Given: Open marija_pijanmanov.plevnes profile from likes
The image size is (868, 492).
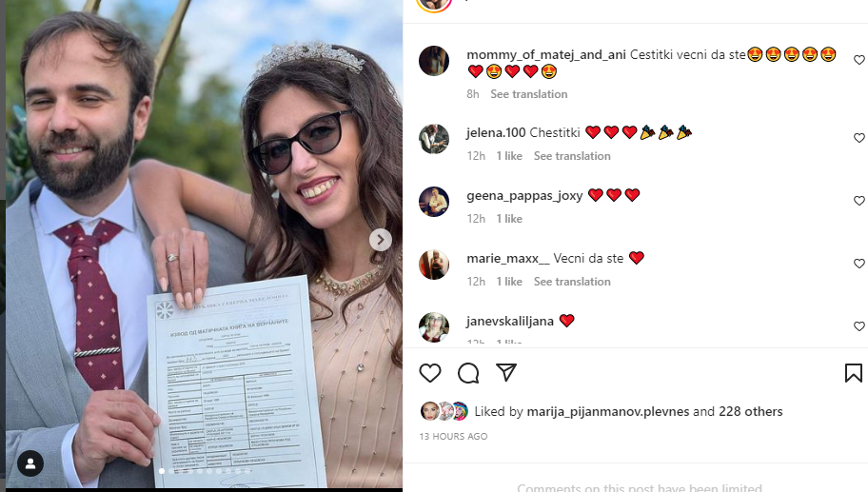Looking at the screenshot, I should click(608, 412).
